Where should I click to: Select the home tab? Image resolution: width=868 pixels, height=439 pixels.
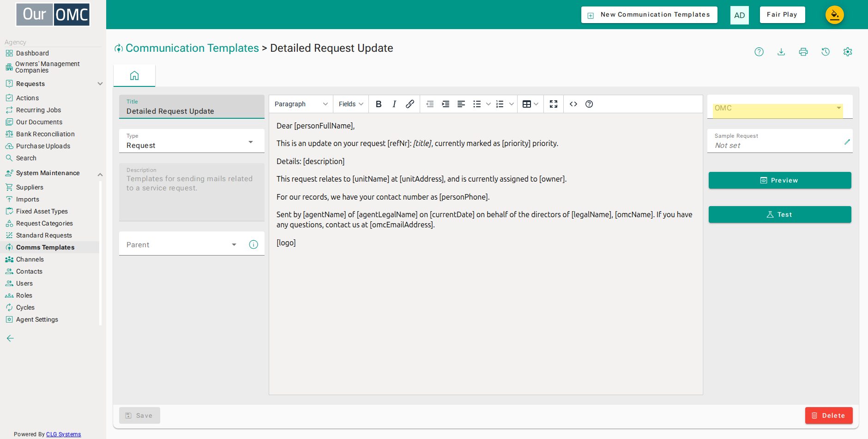point(134,76)
